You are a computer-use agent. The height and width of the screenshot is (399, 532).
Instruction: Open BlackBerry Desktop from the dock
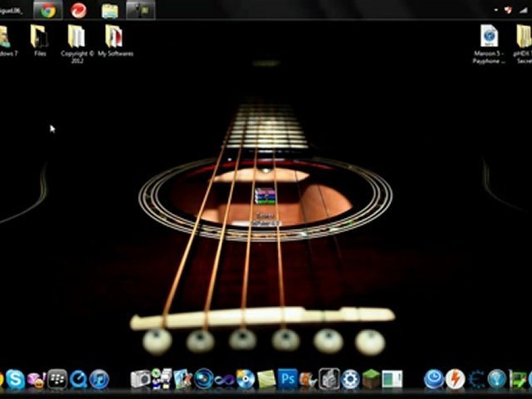[57, 379]
